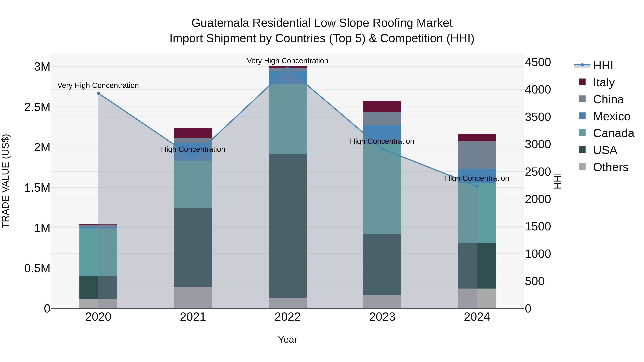Click the right axis tick '4500'
644x362 pixels.
(538, 62)
